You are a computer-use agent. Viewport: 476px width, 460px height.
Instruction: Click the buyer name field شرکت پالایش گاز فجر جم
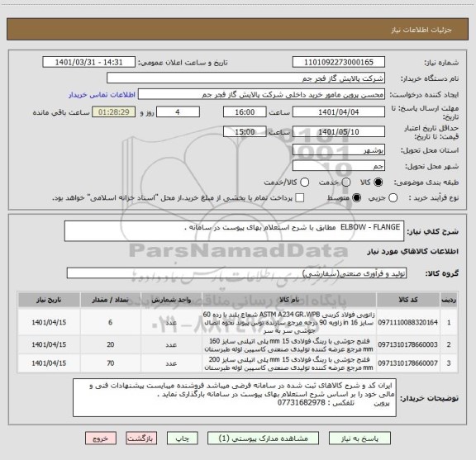[245, 78]
